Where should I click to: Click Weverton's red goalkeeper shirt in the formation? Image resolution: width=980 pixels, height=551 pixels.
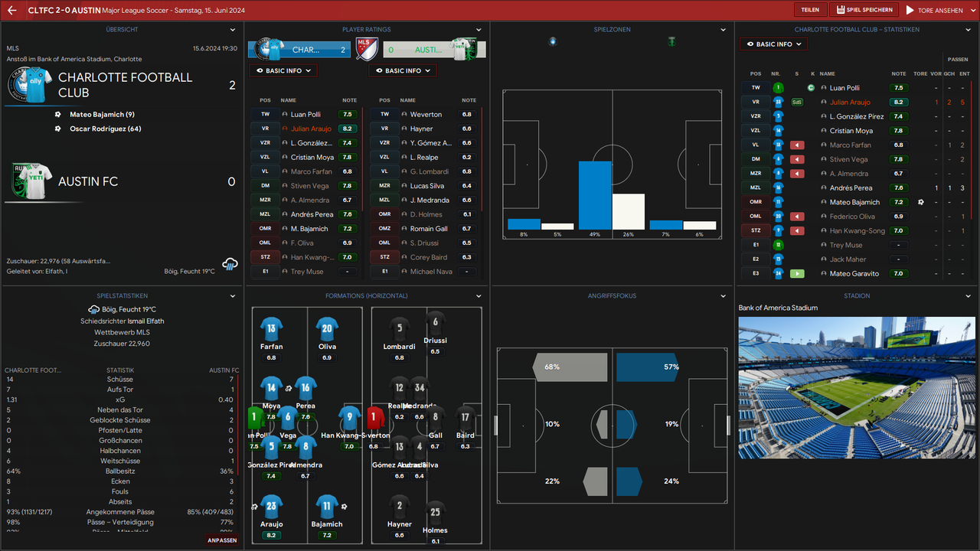point(375,418)
